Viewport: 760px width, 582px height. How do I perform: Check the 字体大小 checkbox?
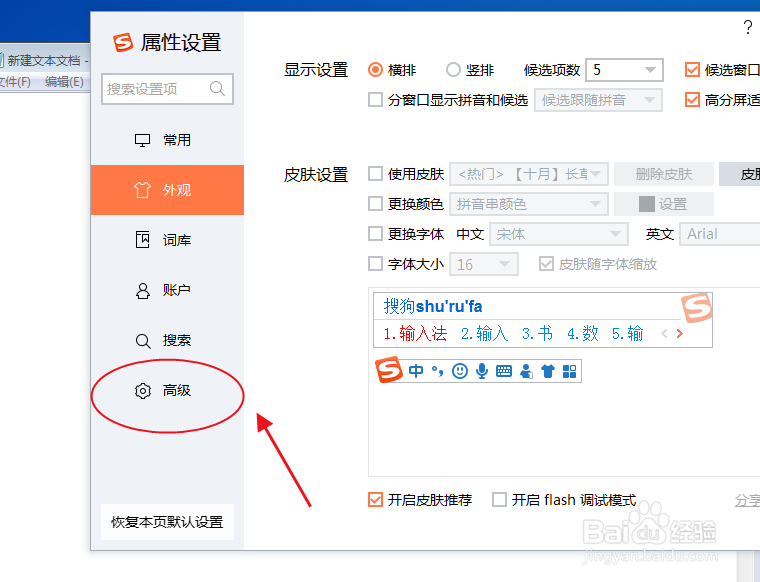pyautogui.click(x=375, y=264)
